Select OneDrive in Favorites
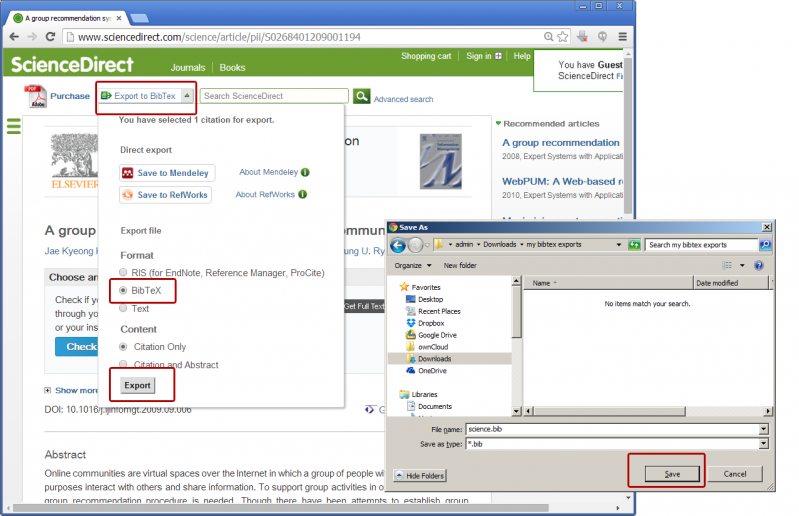The image size is (799, 516). pyautogui.click(x=432, y=370)
